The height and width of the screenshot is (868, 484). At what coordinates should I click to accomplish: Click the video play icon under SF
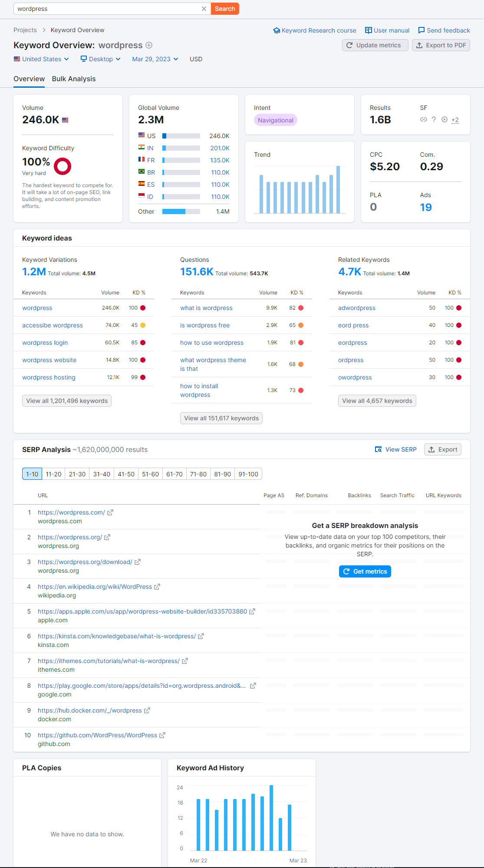[444, 119]
